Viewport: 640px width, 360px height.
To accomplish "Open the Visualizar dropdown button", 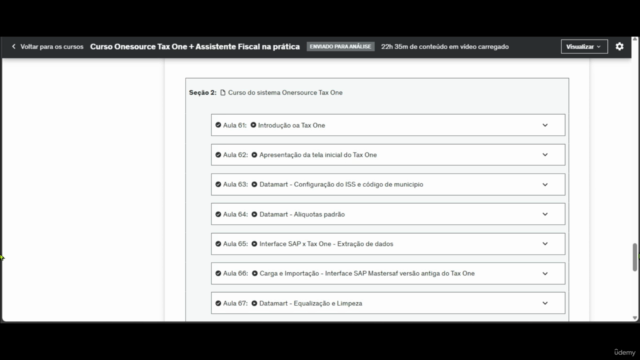I will click(584, 47).
